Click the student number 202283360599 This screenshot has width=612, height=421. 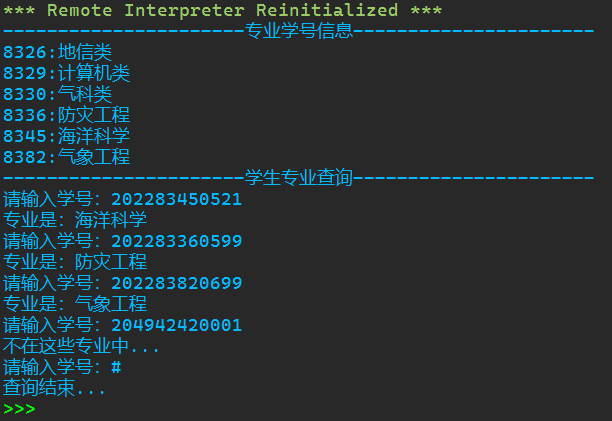(x=176, y=241)
